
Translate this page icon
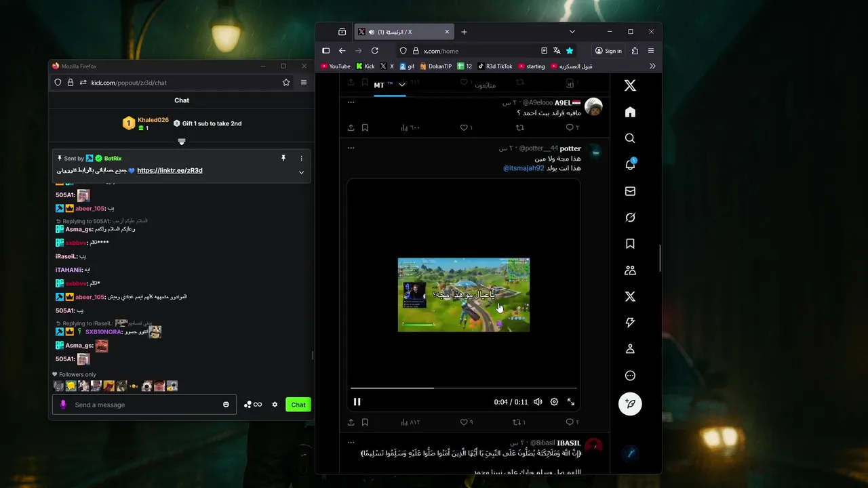[x=557, y=51]
